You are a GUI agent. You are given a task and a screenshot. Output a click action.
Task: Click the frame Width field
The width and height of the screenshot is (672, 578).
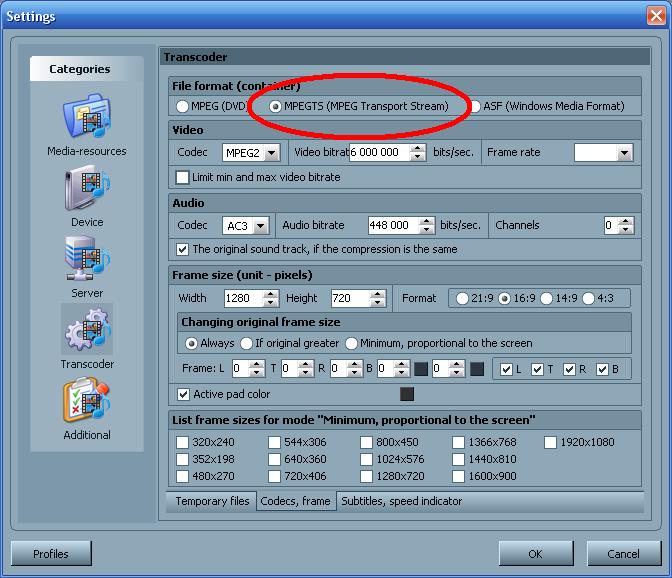pyautogui.click(x=243, y=298)
